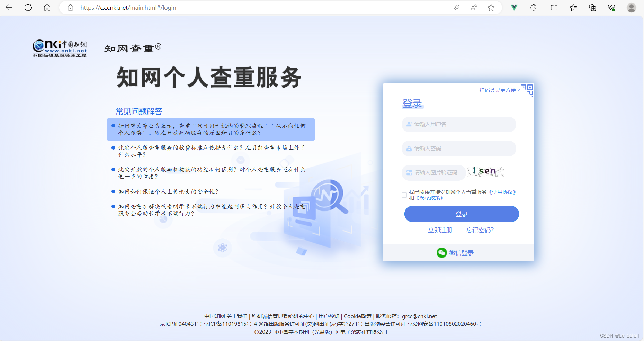The height and width of the screenshot is (341, 644).
Task: Open 京ICP证040431号 footer link
Action: point(181,324)
